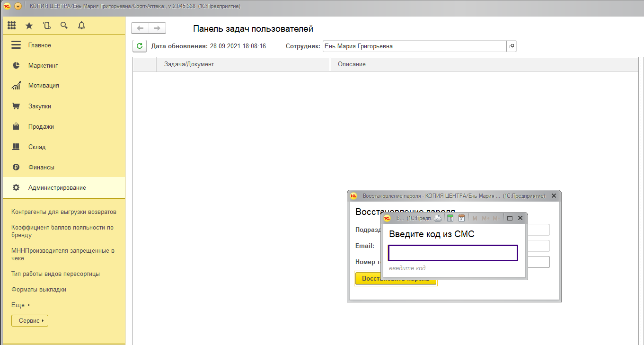644x345 pixels.
Task: Open notifications bell icon
Action: tap(81, 26)
